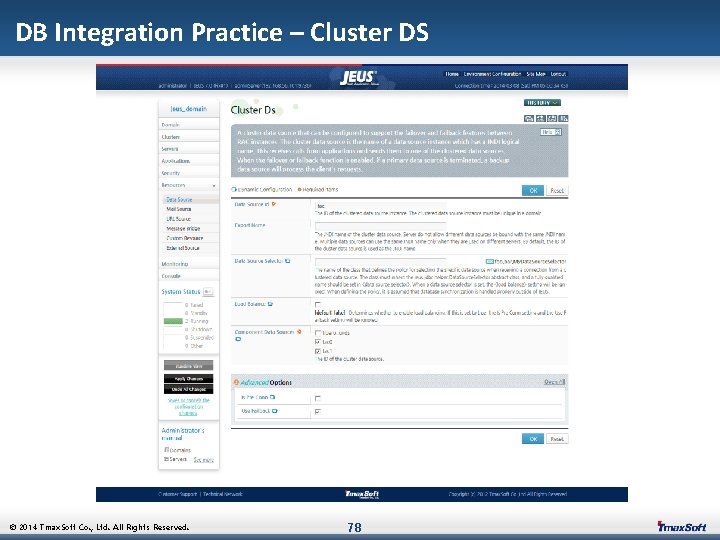
Task: Select Clusters in the sidebar
Action: point(189,137)
